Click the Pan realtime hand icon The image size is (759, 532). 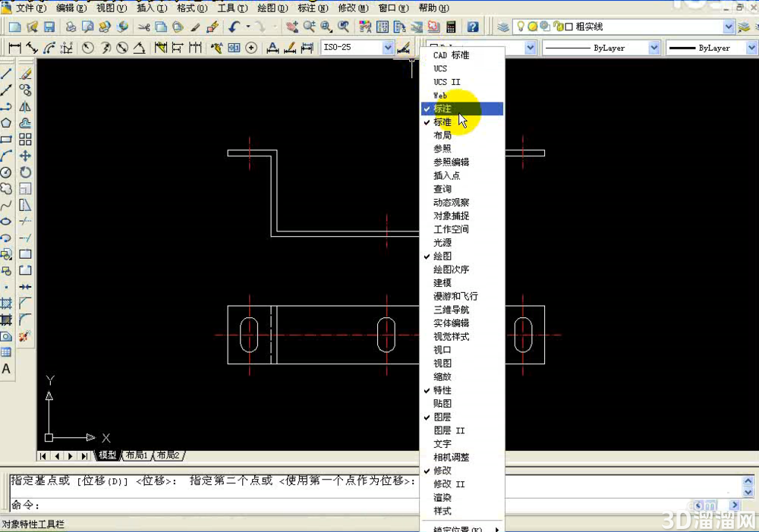(291, 27)
